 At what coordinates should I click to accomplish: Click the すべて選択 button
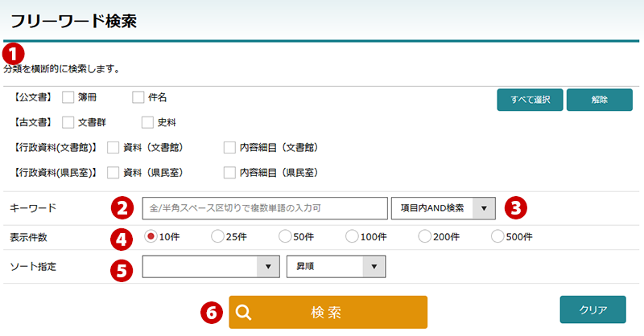[x=530, y=100]
